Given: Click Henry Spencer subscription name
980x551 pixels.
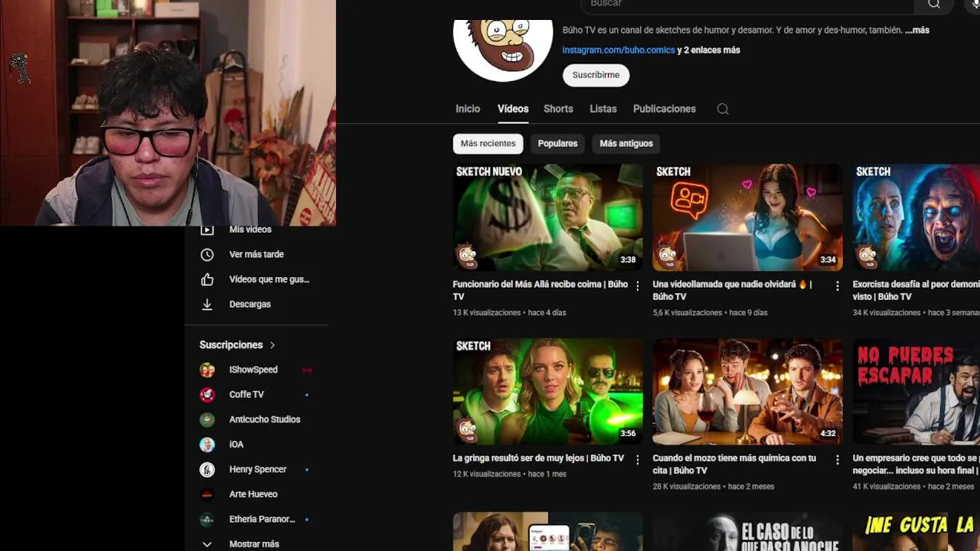Looking at the screenshot, I should (258, 469).
